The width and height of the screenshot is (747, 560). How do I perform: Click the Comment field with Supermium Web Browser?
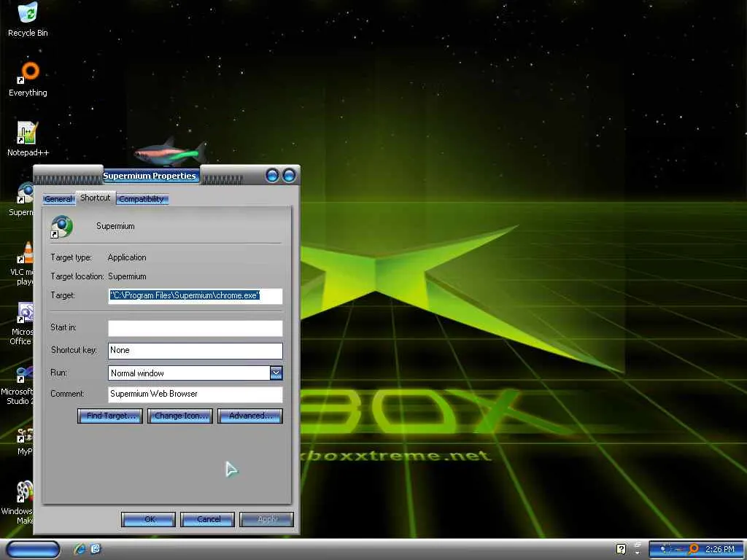pos(196,394)
